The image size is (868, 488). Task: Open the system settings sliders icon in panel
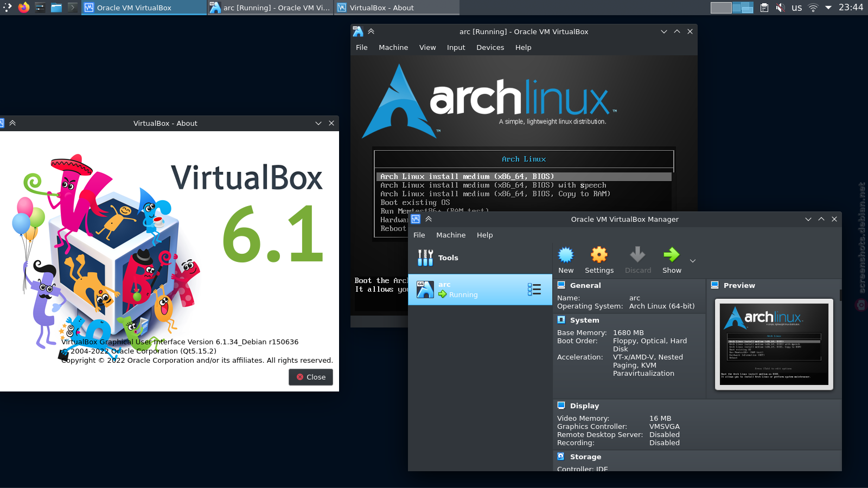[x=40, y=8]
